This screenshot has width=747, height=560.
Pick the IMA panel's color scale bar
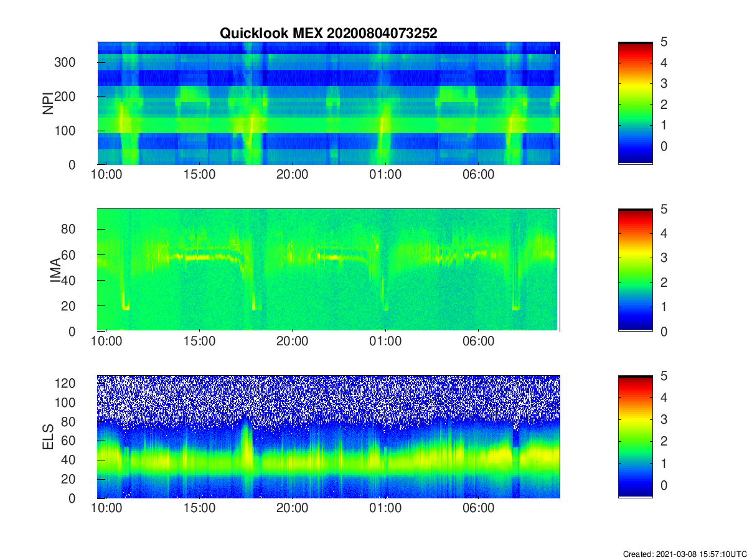pyautogui.click(x=635, y=270)
